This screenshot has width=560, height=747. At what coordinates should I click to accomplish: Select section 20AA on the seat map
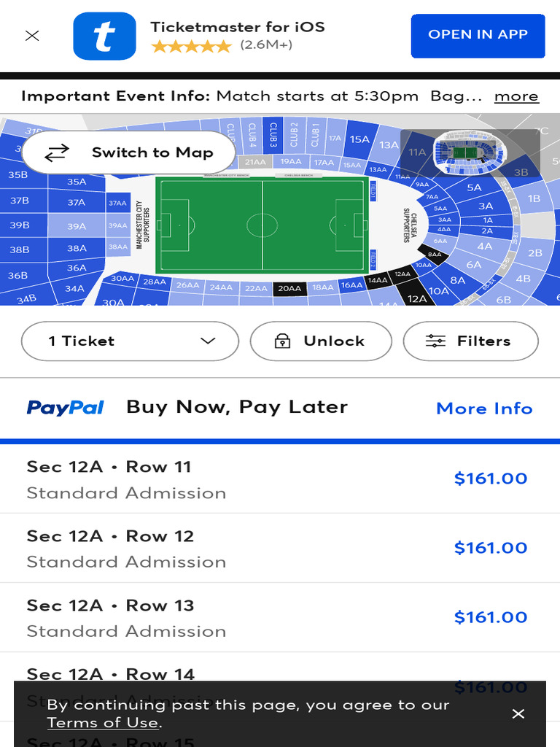pyautogui.click(x=289, y=288)
